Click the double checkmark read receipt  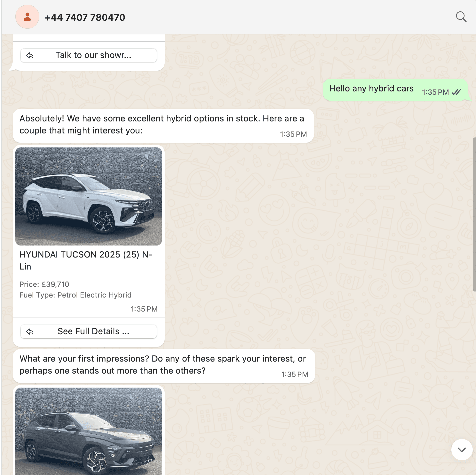coord(456,92)
